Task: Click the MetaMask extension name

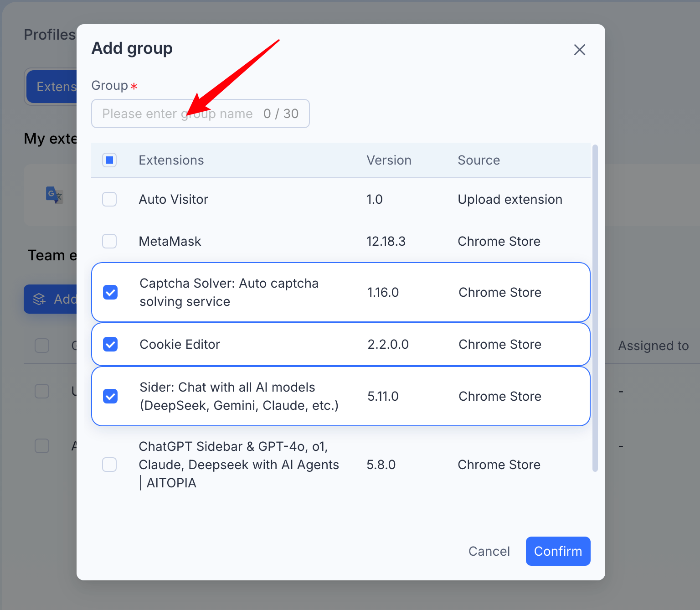Action: [x=170, y=241]
